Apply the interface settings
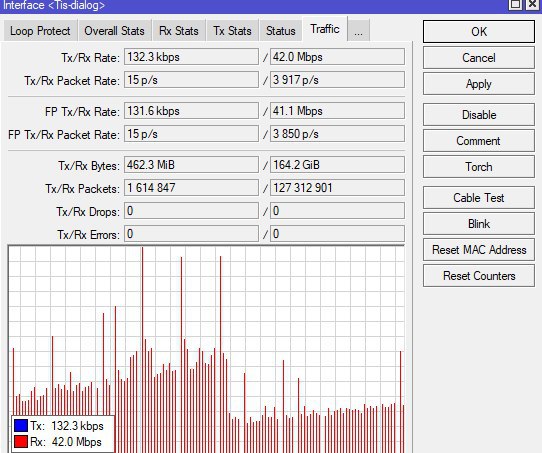The image size is (542, 453). [479, 84]
